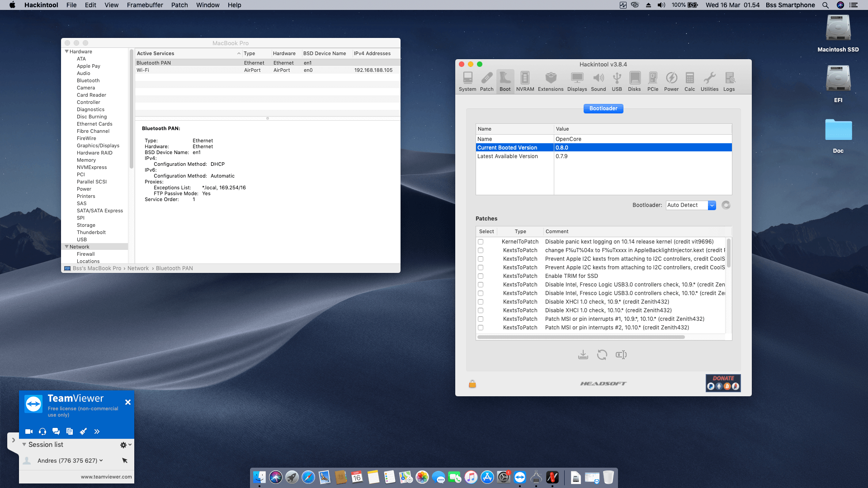Open the TeamViewer chat icon
This screenshot has width=868, height=488.
(56, 432)
